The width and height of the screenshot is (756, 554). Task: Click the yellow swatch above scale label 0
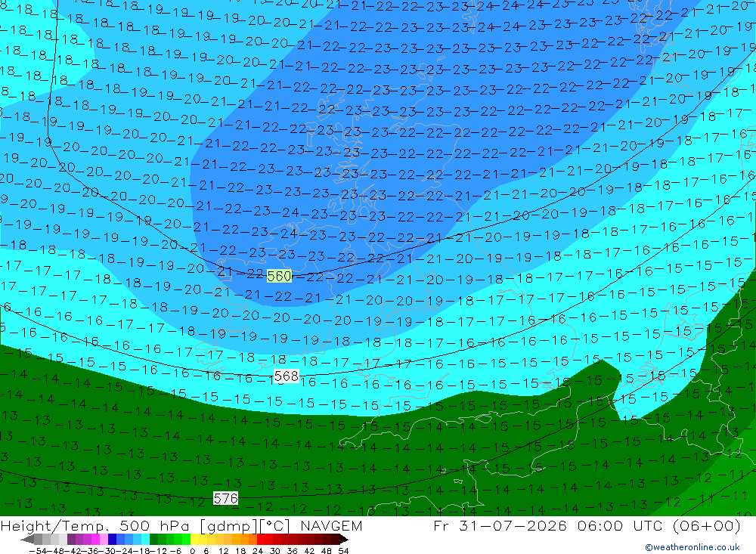[x=195, y=540]
